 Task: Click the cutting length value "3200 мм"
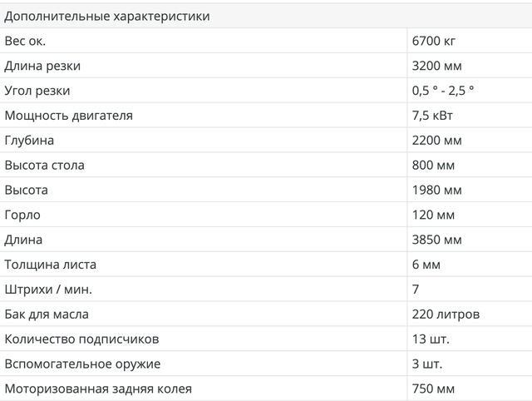click(x=436, y=66)
